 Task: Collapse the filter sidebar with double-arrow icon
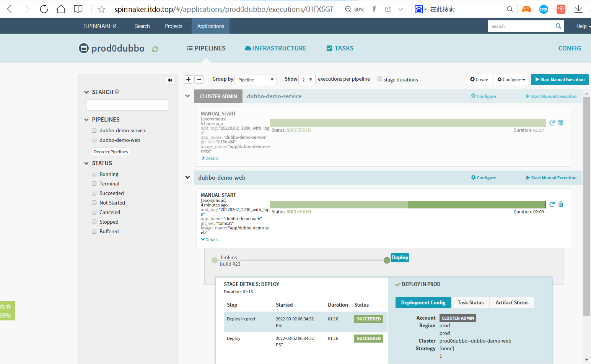click(x=170, y=80)
